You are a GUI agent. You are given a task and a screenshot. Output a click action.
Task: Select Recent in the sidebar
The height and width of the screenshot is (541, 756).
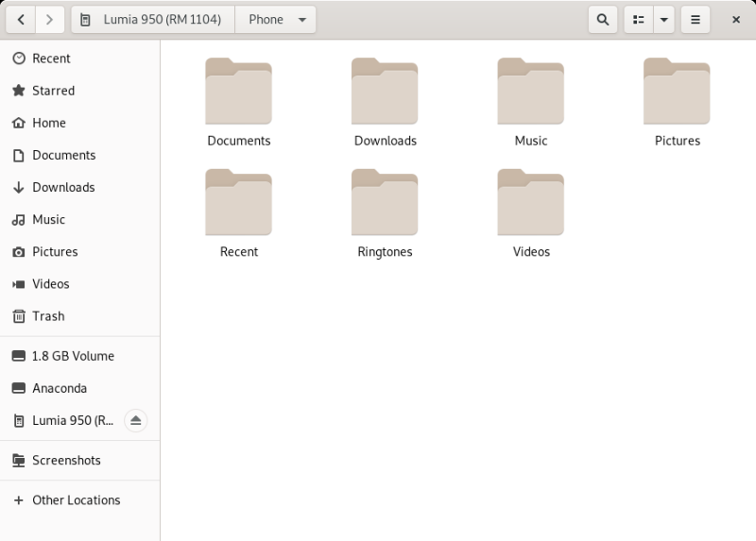pyautogui.click(x=51, y=59)
